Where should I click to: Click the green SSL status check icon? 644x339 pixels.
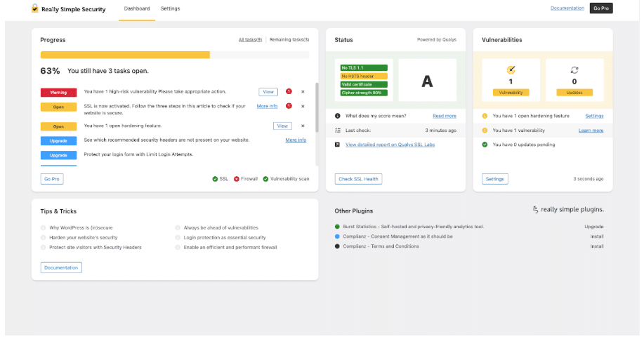pos(215,179)
